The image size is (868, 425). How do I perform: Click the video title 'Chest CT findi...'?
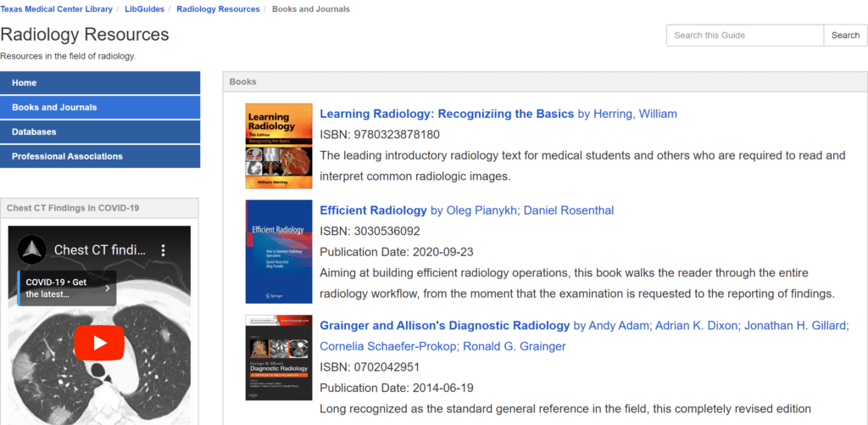tap(100, 250)
